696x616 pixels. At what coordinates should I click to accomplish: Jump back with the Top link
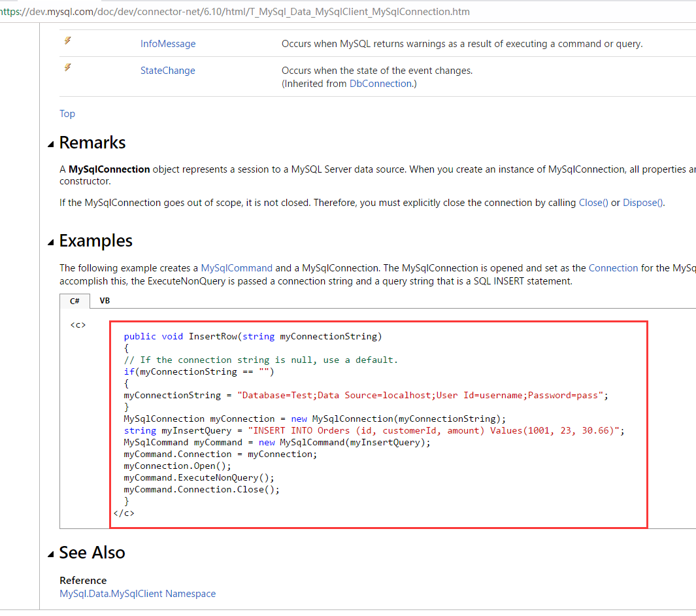(67, 114)
